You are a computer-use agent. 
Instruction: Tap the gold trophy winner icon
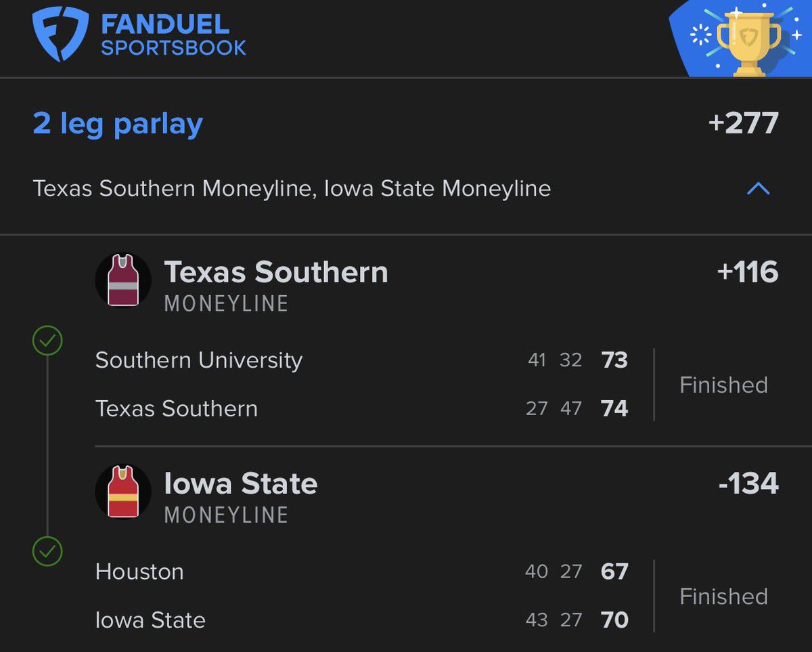[748, 41]
